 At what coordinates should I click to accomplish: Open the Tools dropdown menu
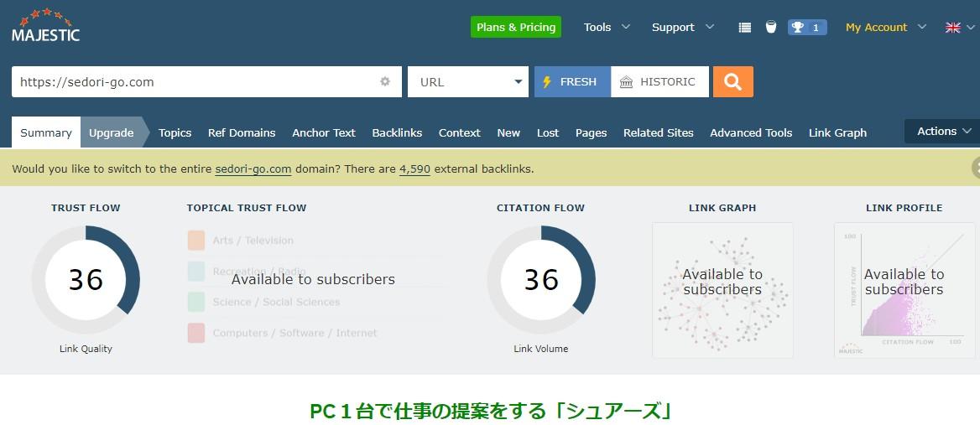(606, 28)
